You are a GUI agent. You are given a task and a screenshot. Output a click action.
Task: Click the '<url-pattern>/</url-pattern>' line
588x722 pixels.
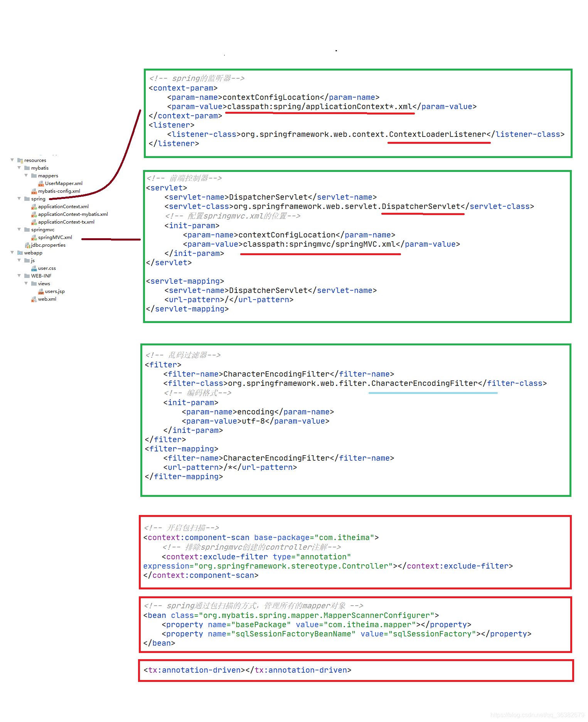(x=229, y=300)
